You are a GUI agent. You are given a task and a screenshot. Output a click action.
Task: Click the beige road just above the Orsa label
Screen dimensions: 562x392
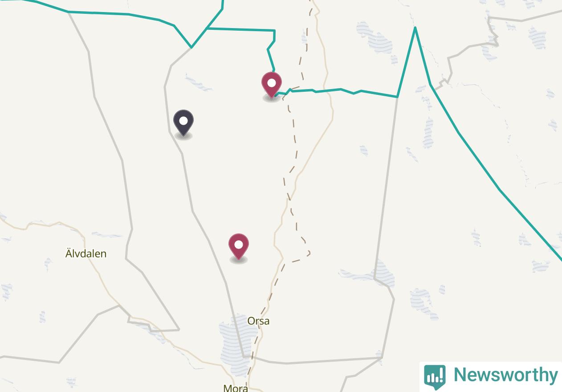pyautogui.click(x=269, y=303)
